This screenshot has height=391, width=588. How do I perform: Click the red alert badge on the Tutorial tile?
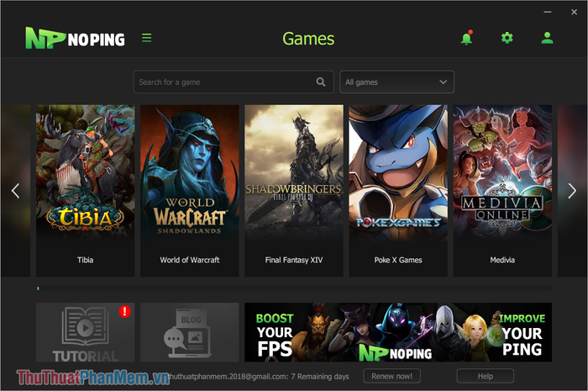(125, 311)
